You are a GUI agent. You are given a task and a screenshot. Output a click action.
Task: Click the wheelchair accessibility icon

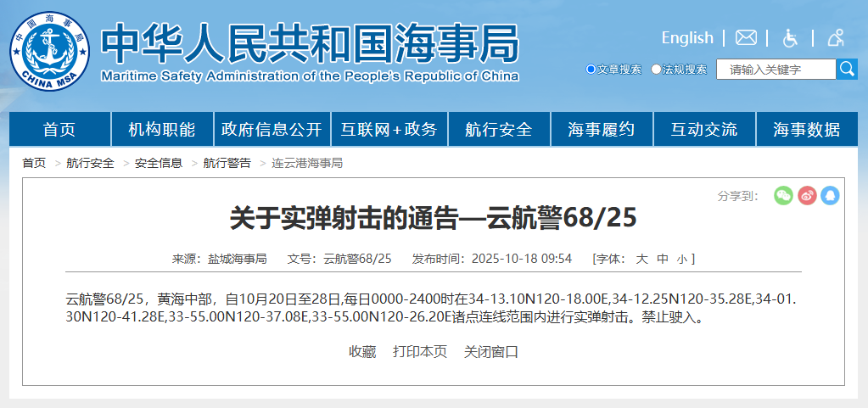click(x=790, y=37)
